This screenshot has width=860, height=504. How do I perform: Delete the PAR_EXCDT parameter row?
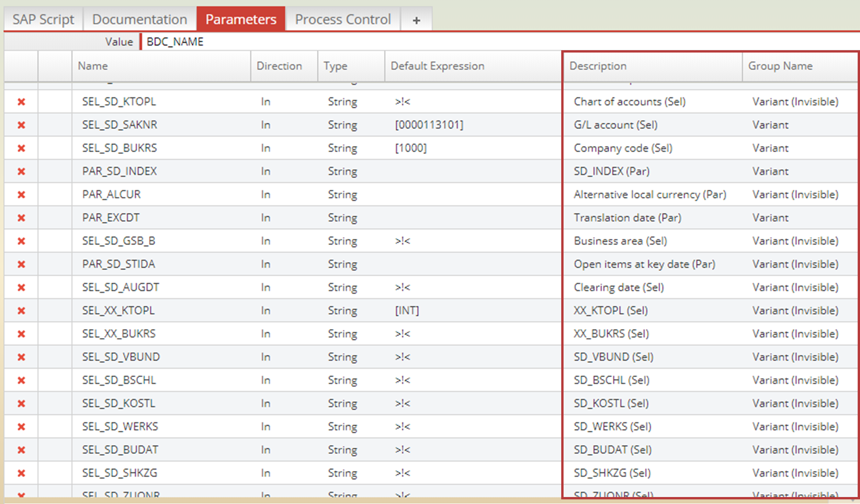point(21,218)
